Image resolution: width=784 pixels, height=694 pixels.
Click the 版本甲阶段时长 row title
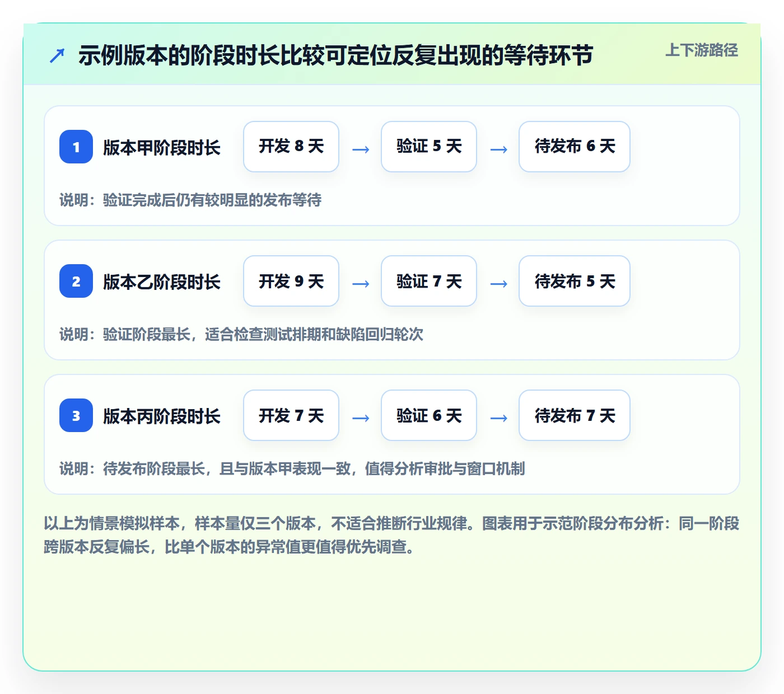tap(162, 147)
